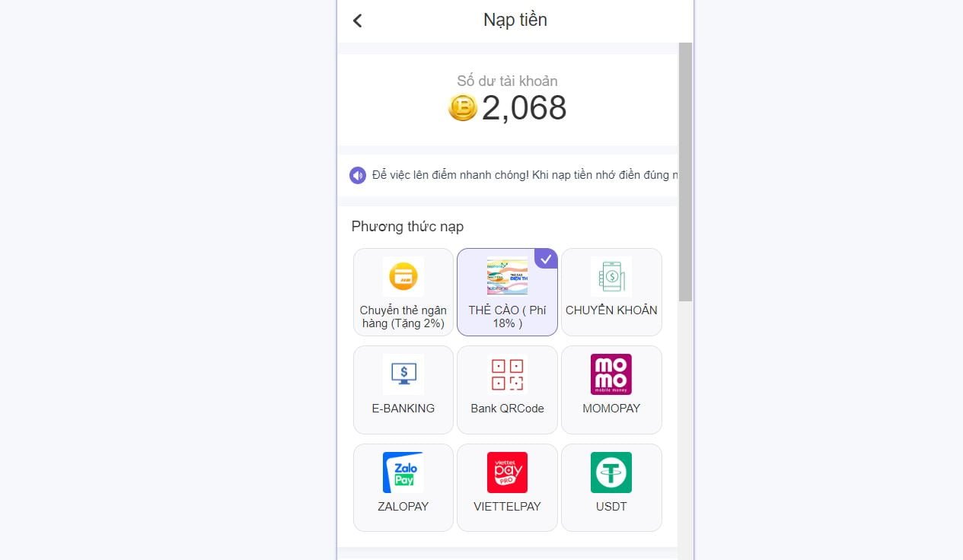Image resolution: width=963 pixels, height=560 pixels.
Task: Click the 'THẺ CÀO ( Phí 18% )' label
Action: [x=507, y=317]
